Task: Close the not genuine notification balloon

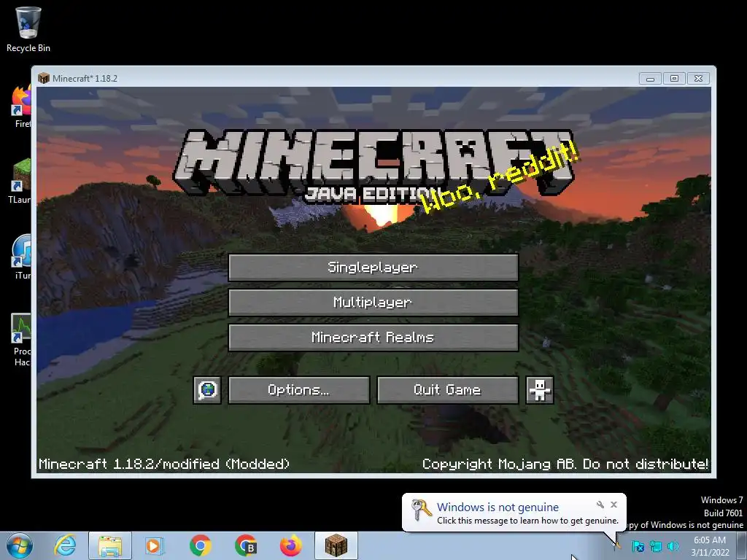Action: pyautogui.click(x=614, y=505)
